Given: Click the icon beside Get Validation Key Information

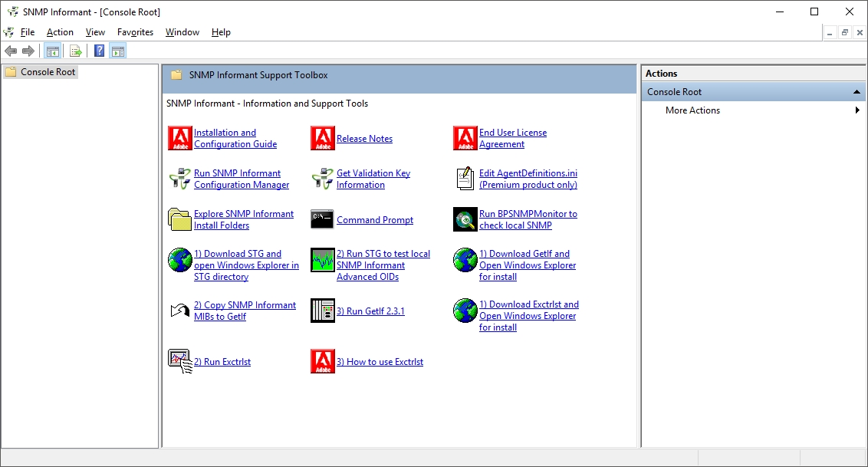Looking at the screenshot, I should tap(323, 179).
